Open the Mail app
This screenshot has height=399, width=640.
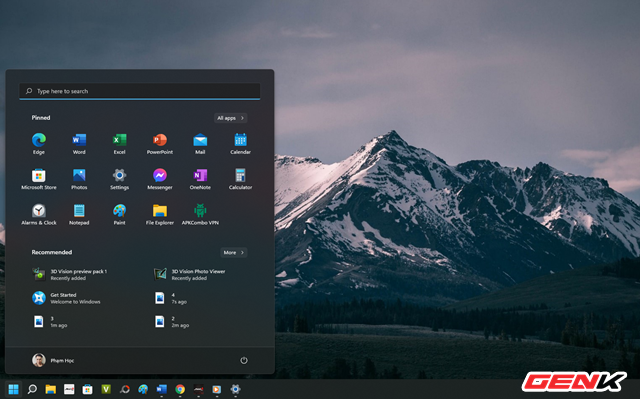click(x=200, y=144)
